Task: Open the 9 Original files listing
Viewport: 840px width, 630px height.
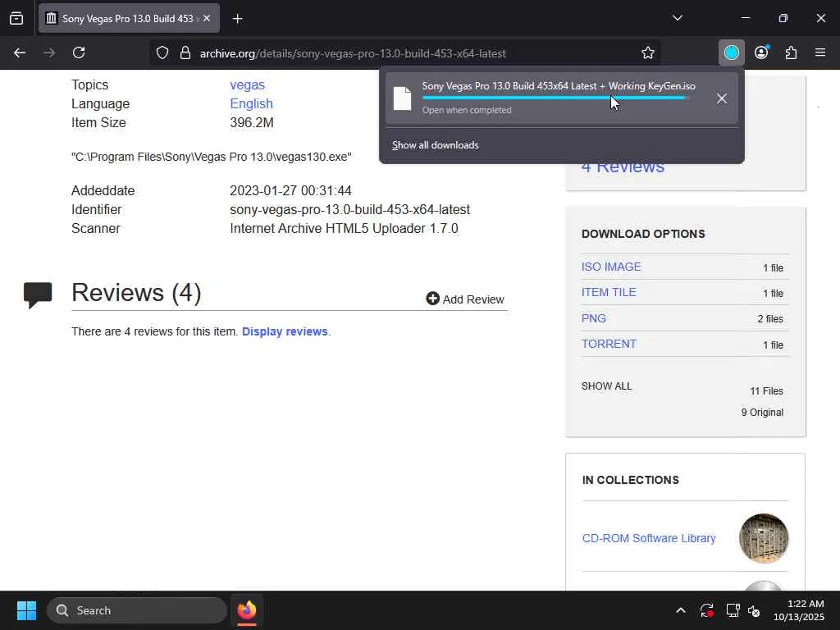Action: coord(762,413)
